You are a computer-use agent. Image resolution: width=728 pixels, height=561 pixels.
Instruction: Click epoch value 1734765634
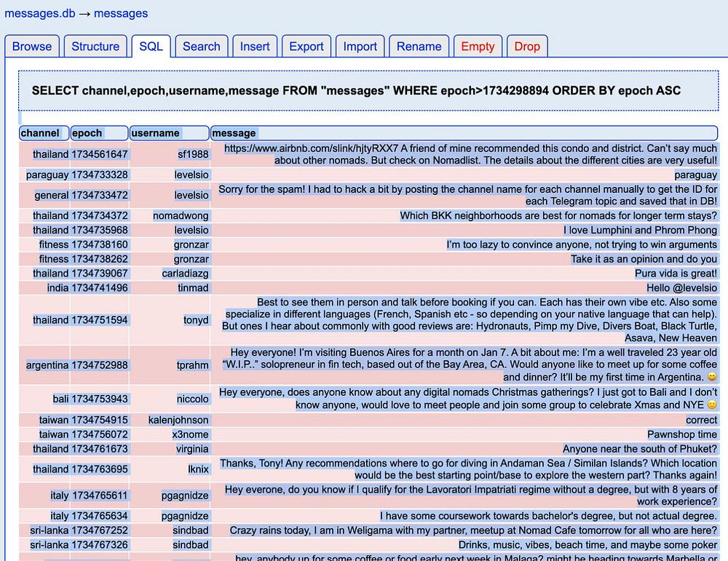click(x=99, y=516)
